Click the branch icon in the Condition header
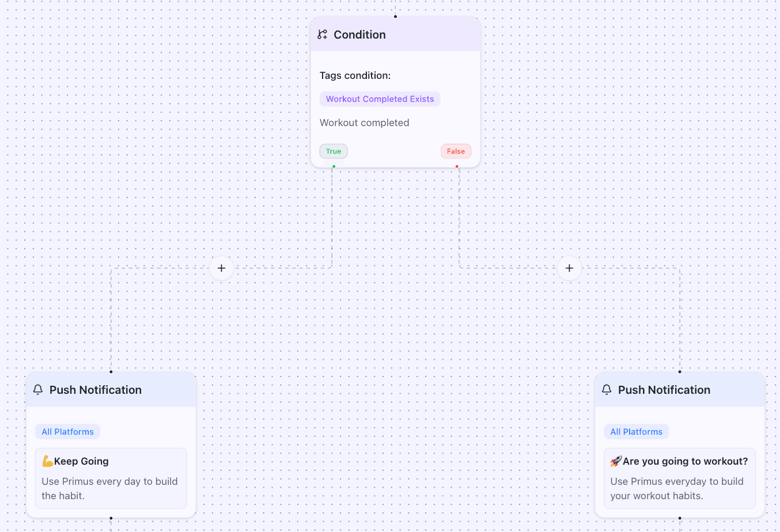780x532 pixels. tap(323, 35)
